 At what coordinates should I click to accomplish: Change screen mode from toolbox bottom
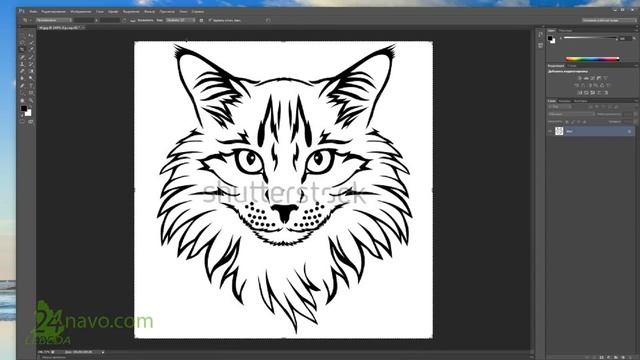click(x=31, y=122)
